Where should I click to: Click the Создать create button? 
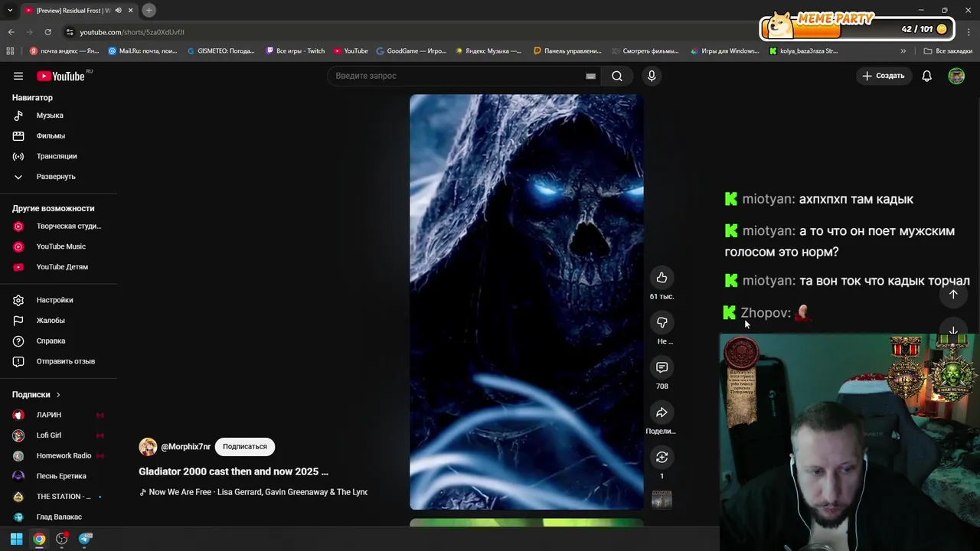pyautogui.click(x=884, y=76)
